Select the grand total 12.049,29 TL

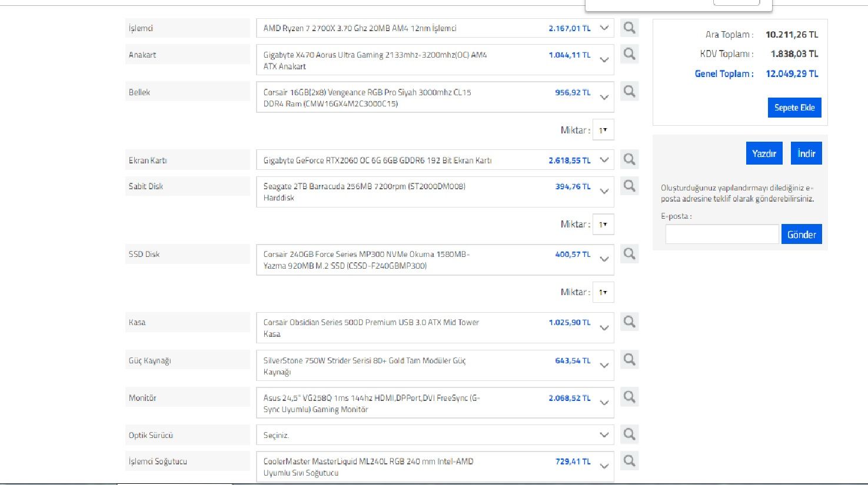pyautogui.click(x=791, y=73)
